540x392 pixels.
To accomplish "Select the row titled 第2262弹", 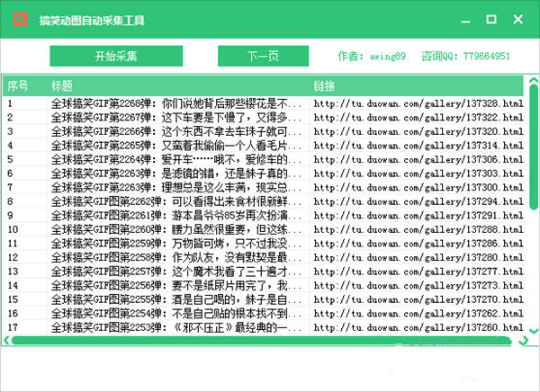I will 264,201.
